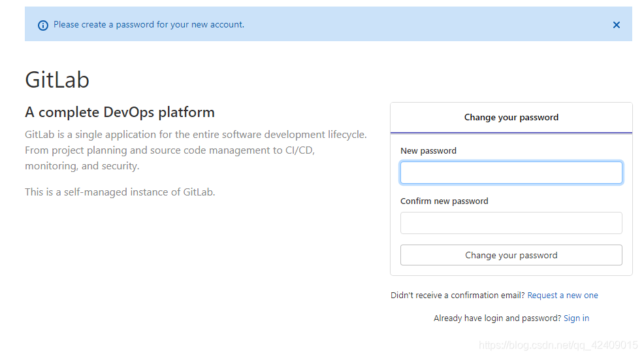Image resolution: width=644 pixels, height=357 pixels.
Task: Click the 'Confirm new password' field label
Action: point(444,201)
